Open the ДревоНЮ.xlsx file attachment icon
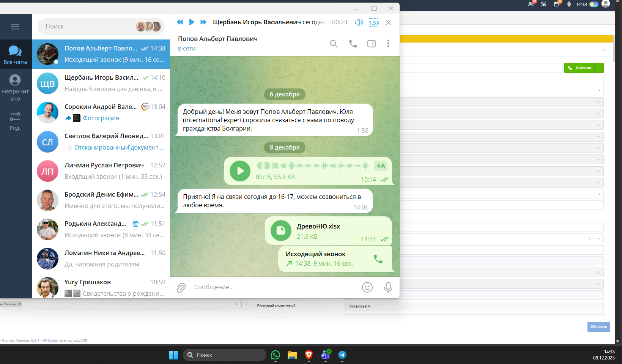Image resolution: width=622 pixels, height=364 pixels. pos(281,230)
